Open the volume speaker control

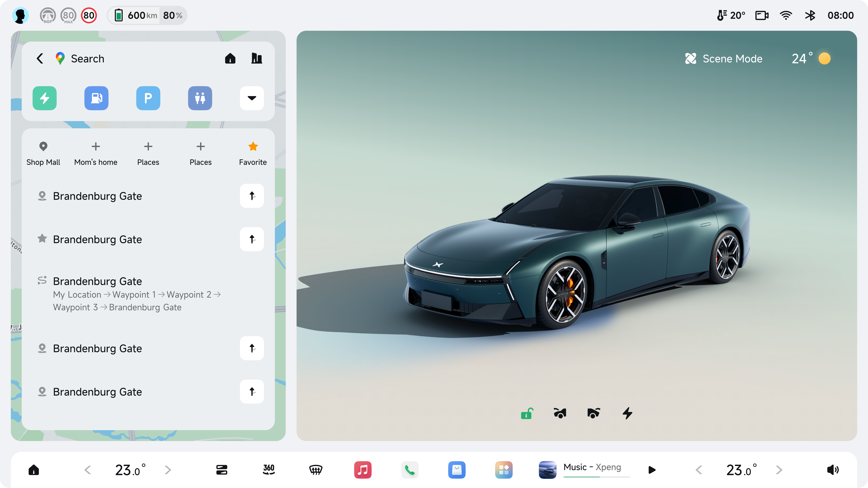[833, 470]
